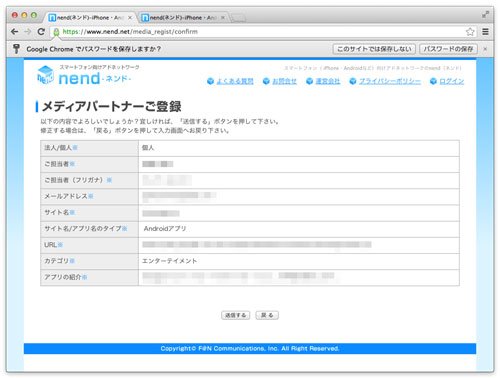Click パスワードの保存 button

[x=448, y=49]
